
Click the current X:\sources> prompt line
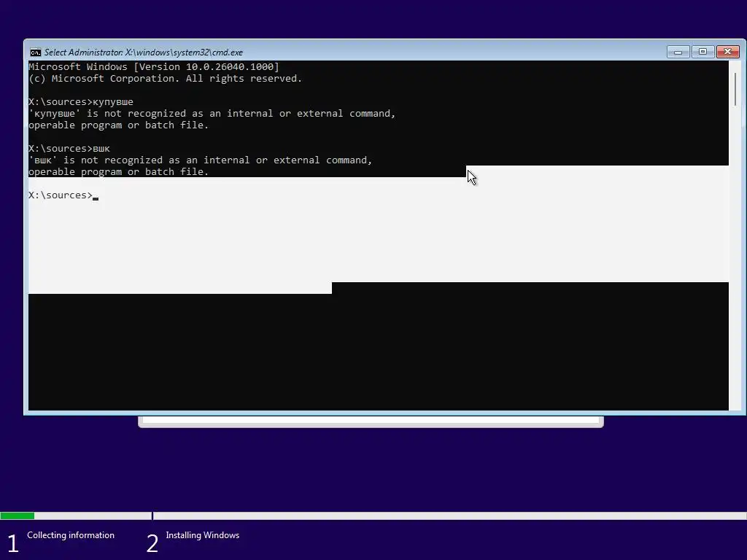point(63,195)
